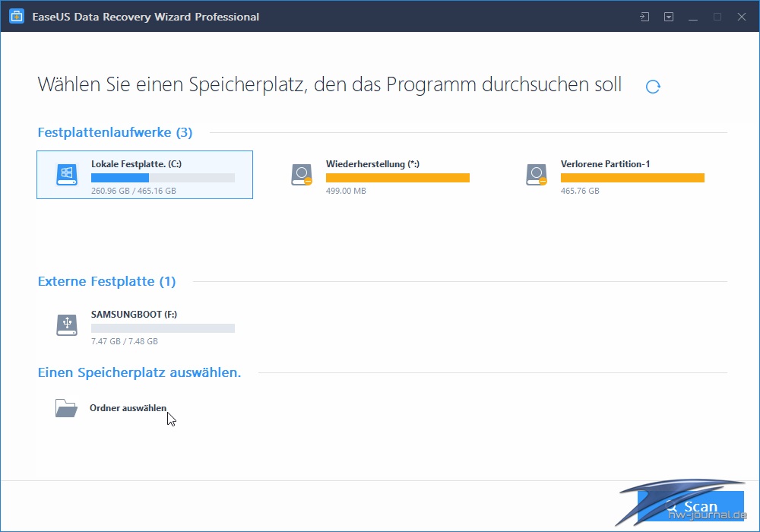Select Lokale Festplatte (C:) label
Screen dimensions: 760x532
tap(136, 163)
